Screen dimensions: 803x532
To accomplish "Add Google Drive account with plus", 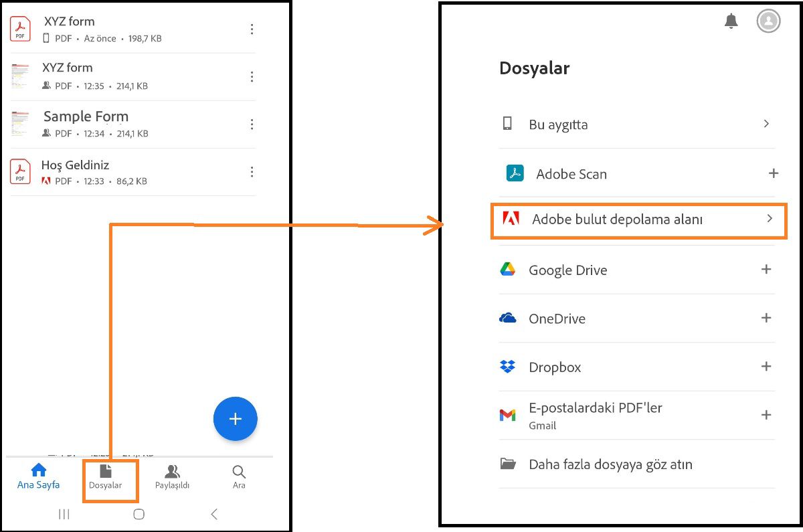I will click(766, 269).
